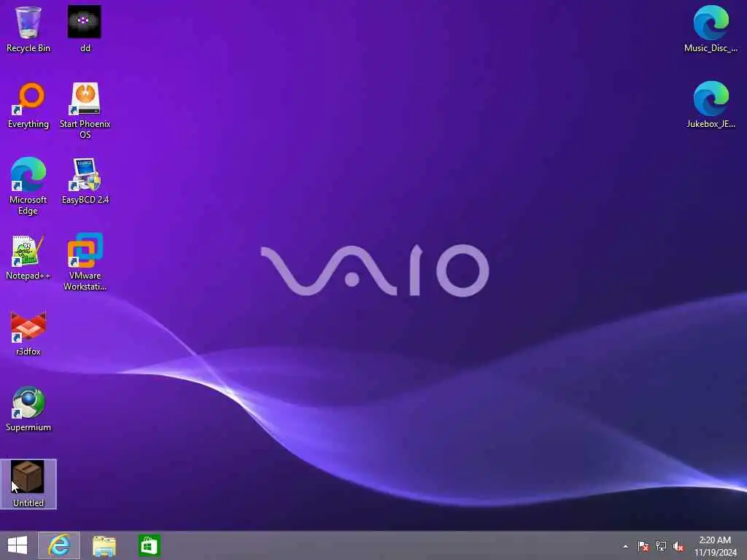The height and width of the screenshot is (560, 747).
Task: Select the Jukebox_JE file icon
Action: click(711, 105)
